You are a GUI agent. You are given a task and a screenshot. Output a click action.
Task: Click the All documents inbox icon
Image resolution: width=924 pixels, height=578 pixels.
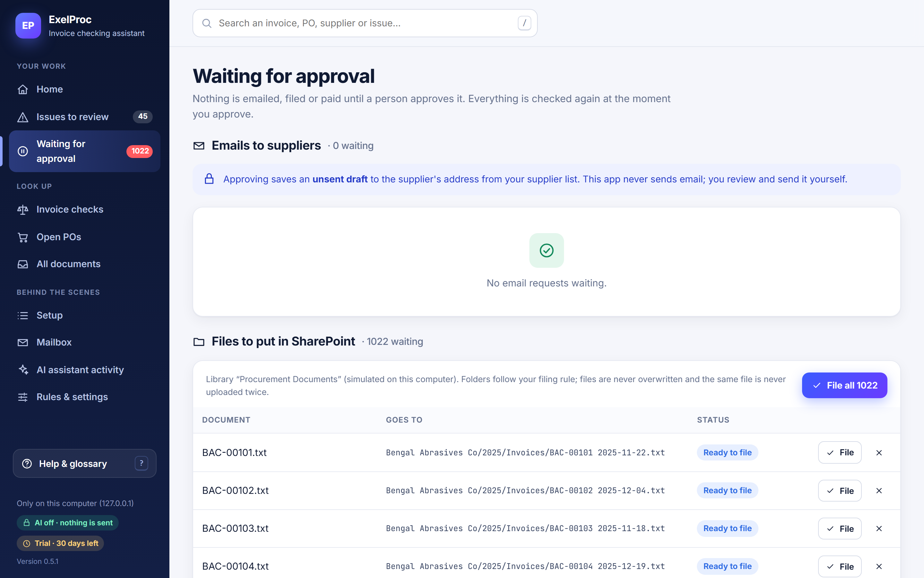click(x=23, y=264)
